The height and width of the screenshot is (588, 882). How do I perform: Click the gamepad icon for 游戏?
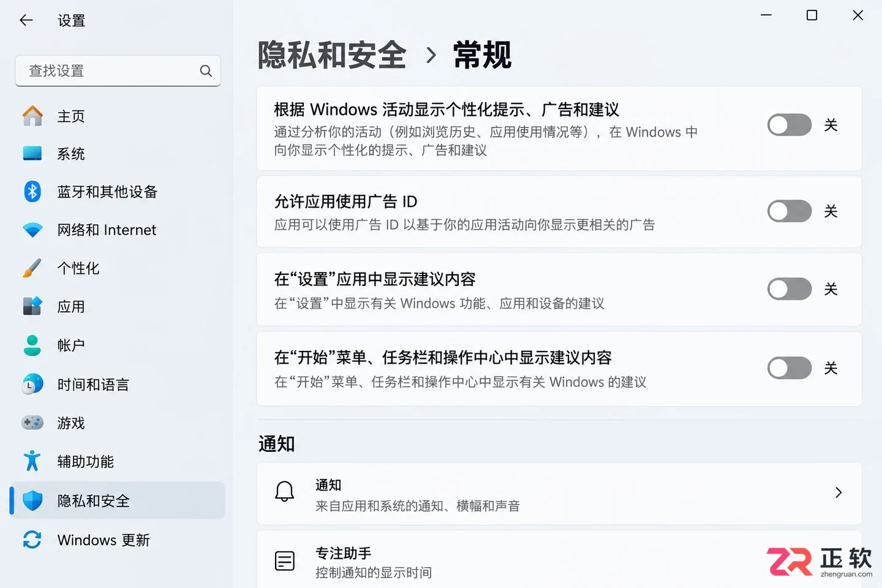pyautogui.click(x=32, y=423)
